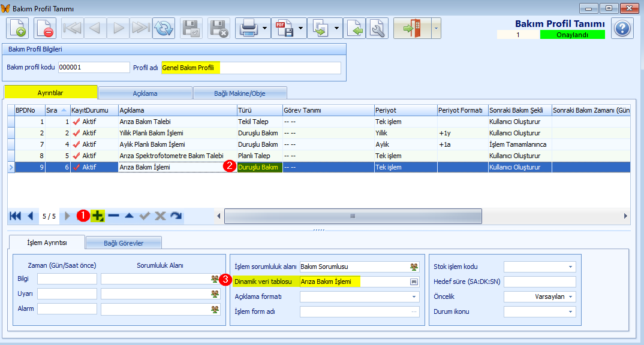Open the Durum ikonu dropdown
This screenshot has height=345, width=644.
[570, 312]
